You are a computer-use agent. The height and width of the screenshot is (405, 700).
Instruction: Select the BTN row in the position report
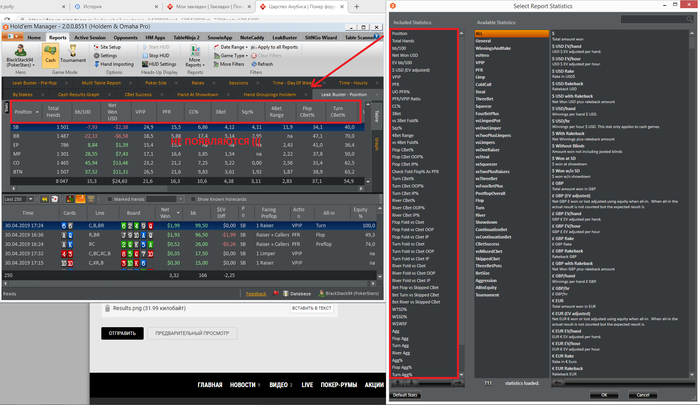(x=188, y=172)
